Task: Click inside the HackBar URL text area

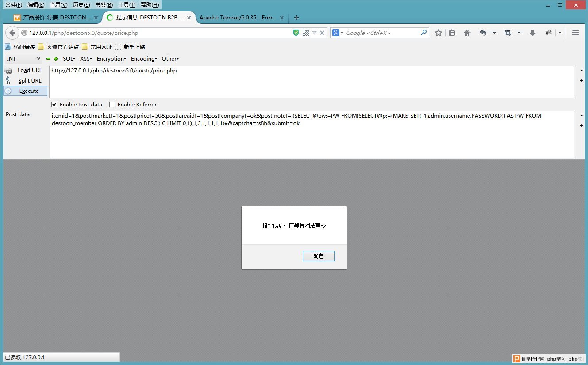Action: click(311, 82)
